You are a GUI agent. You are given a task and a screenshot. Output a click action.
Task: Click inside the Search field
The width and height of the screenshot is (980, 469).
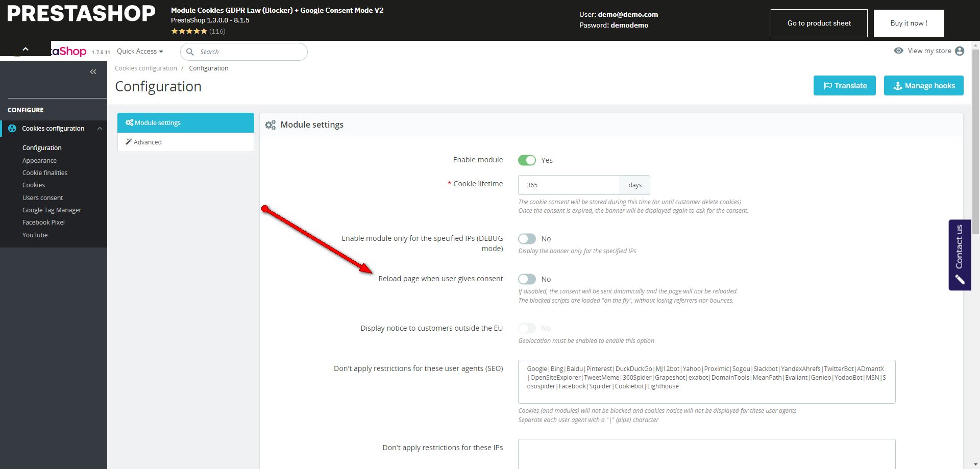coord(244,52)
